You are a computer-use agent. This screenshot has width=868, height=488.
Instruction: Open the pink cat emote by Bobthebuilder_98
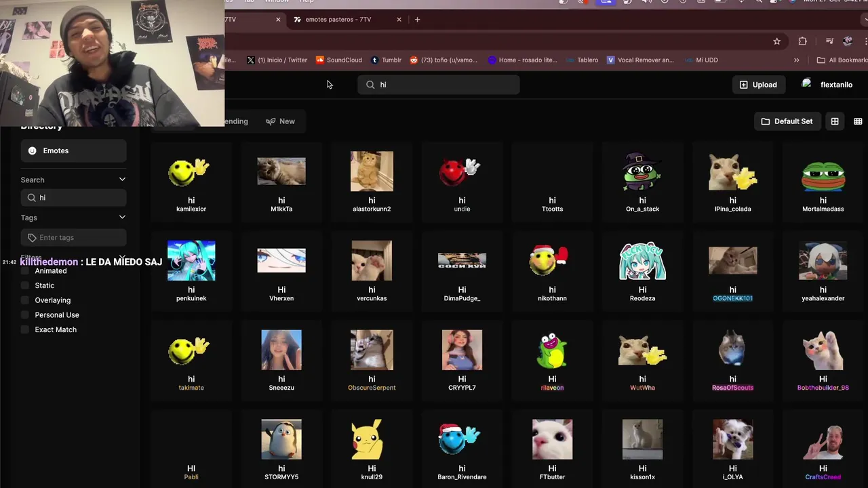pos(823,350)
